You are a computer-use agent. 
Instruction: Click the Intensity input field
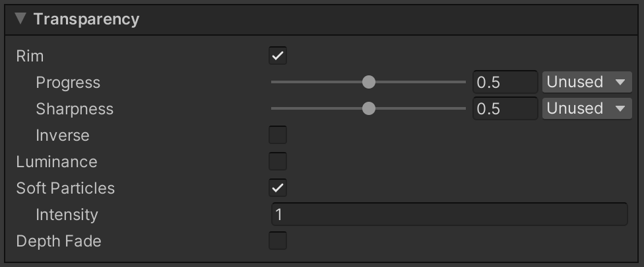point(449,215)
